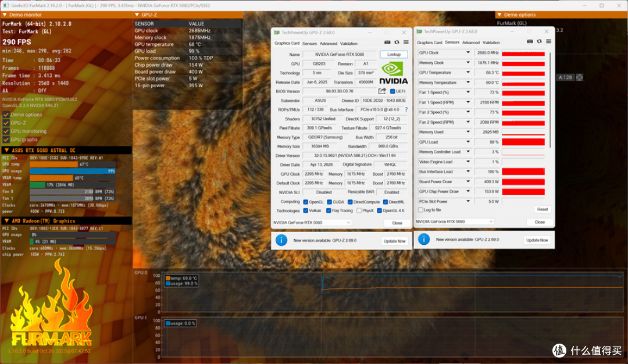Click the Name field showing NVIDIA GeForce RTX 5080
This screenshot has width=628, height=364.
pyautogui.click(x=339, y=55)
